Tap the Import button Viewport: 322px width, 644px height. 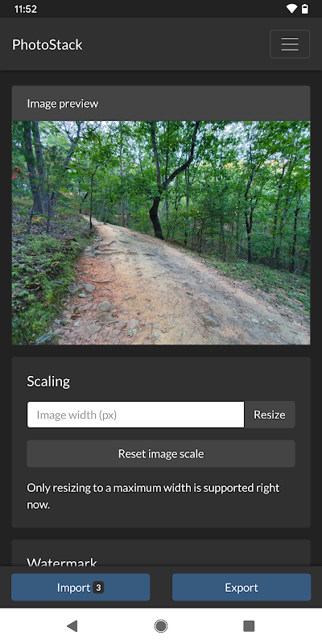click(80, 588)
